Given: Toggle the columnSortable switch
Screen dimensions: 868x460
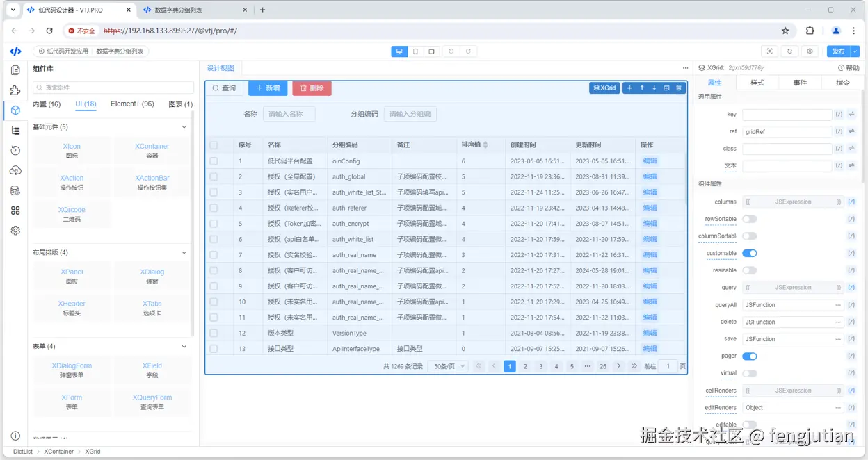Looking at the screenshot, I should pos(749,236).
